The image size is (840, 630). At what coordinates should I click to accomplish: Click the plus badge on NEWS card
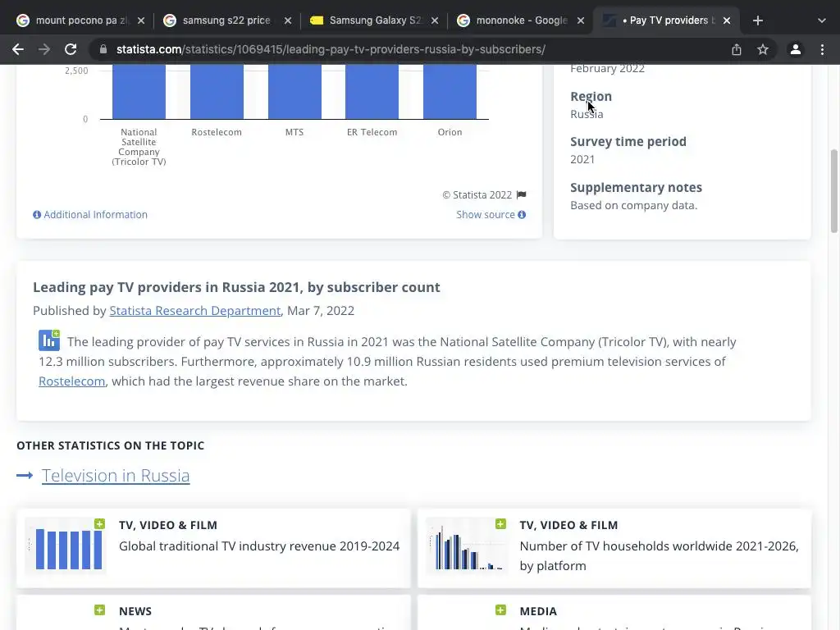99,609
